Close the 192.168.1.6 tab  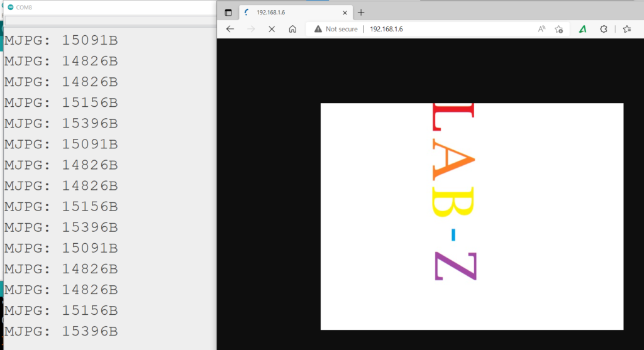pyautogui.click(x=345, y=13)
